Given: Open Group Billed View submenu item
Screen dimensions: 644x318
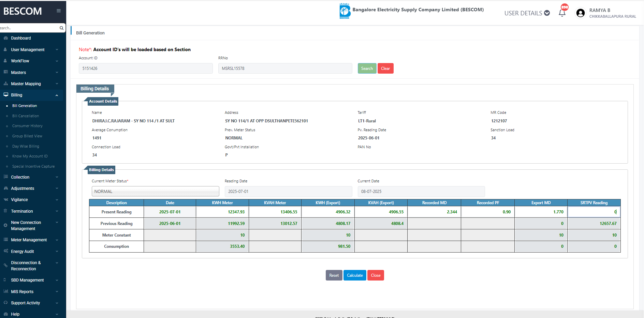Looking at the screenshot, I should tap(27, 136).
